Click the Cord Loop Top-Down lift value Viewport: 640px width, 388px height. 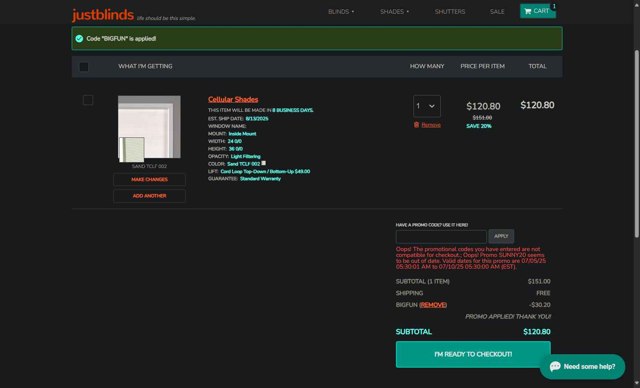[x=265, y=171]
